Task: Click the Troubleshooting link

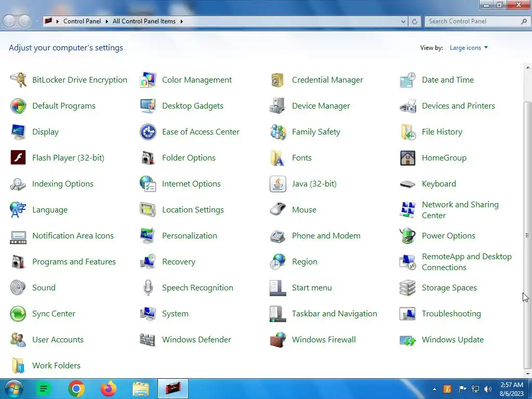Action: click(451, 314)
